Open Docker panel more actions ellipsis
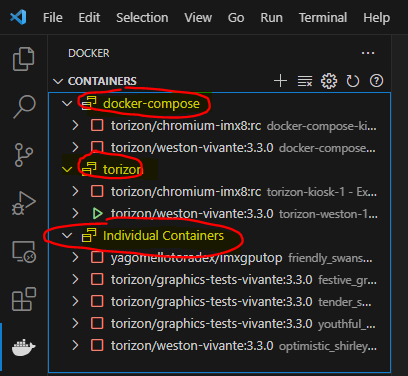The width and height of the screenshot is (408, 376). click(368, 53)
